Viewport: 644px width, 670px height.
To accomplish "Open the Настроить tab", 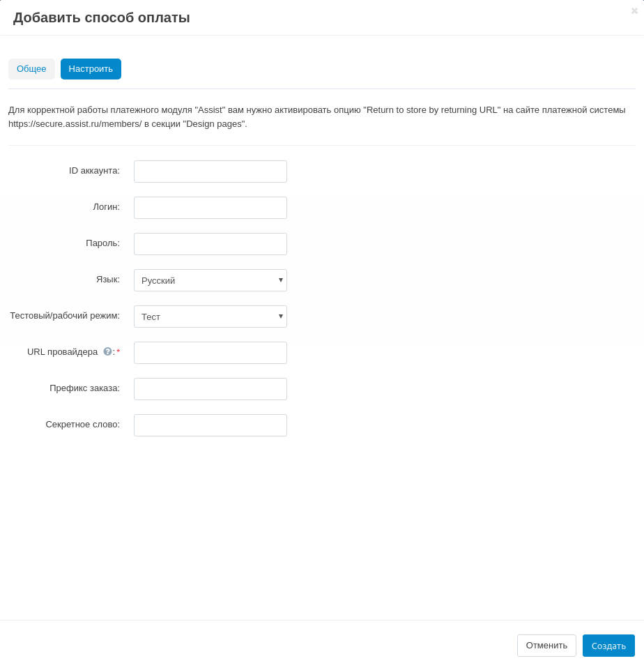I will pos(91,69).
